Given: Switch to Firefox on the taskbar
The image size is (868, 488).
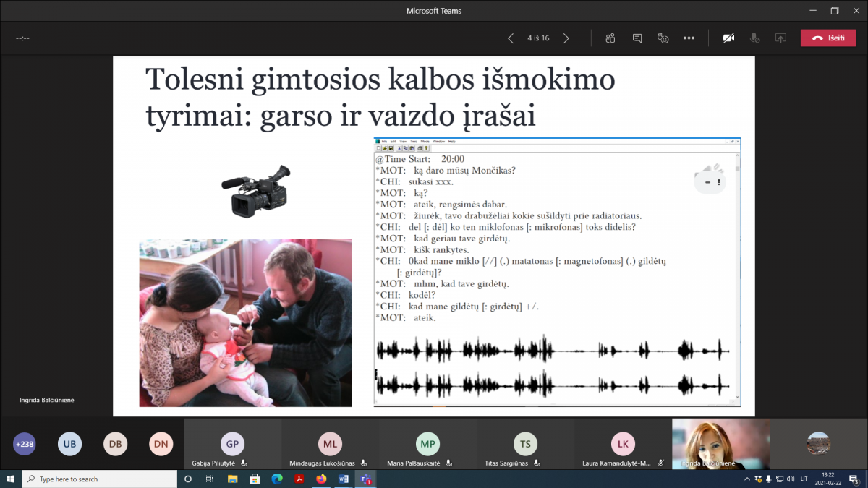Looking at the screenshot, I should (321, 479).
